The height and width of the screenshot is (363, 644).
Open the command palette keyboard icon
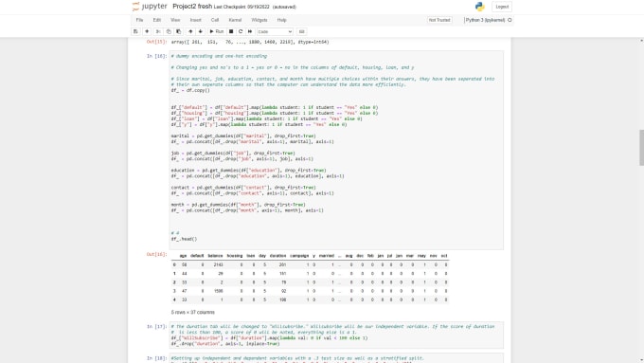(x=301, y=31)
